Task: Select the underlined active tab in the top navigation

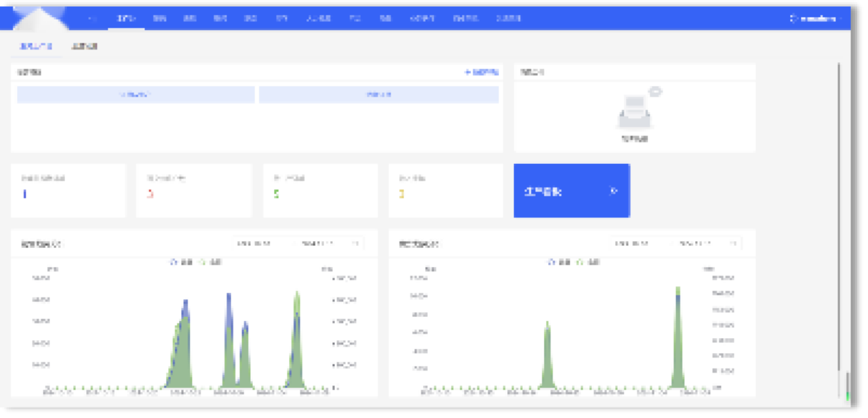Action: coord(126,19)
